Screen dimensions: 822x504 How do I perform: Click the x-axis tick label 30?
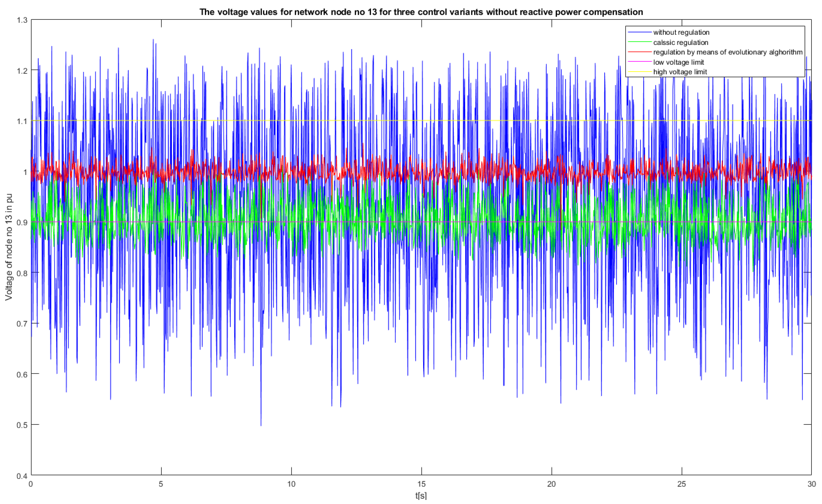click(811, 484)
